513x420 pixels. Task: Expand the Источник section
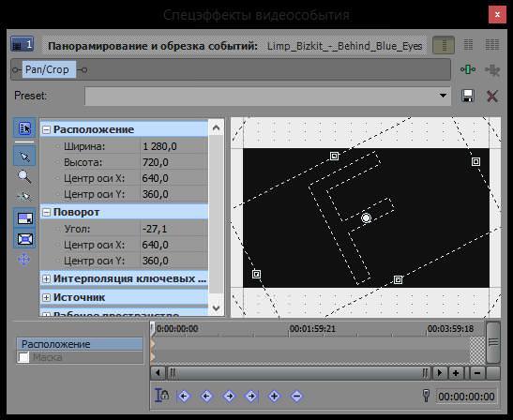(x=47, y=297)
